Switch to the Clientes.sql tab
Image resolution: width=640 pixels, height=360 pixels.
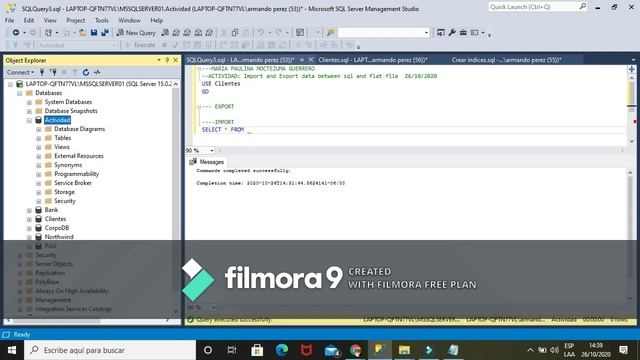pos(373,60)
